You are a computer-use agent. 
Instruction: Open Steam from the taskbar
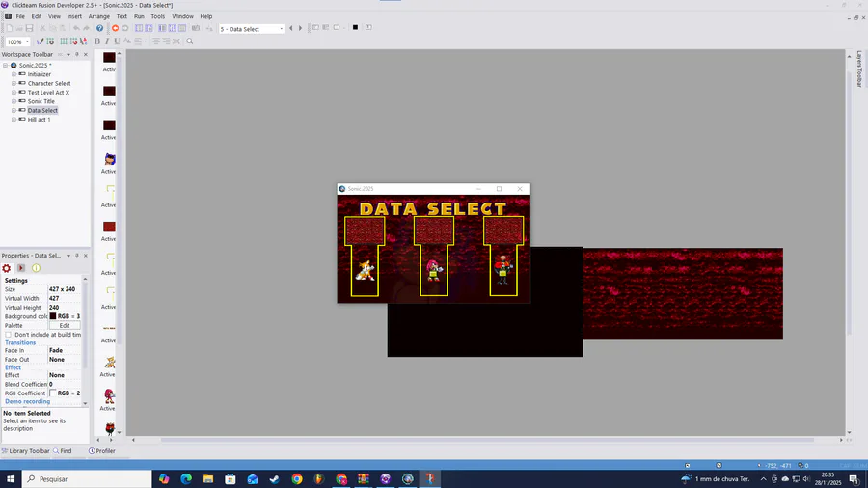click(x=275, y=479)
